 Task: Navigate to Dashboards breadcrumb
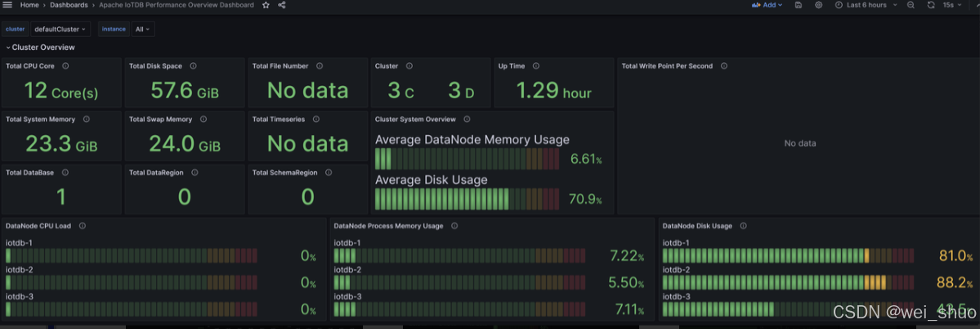(x=69, y=5)
